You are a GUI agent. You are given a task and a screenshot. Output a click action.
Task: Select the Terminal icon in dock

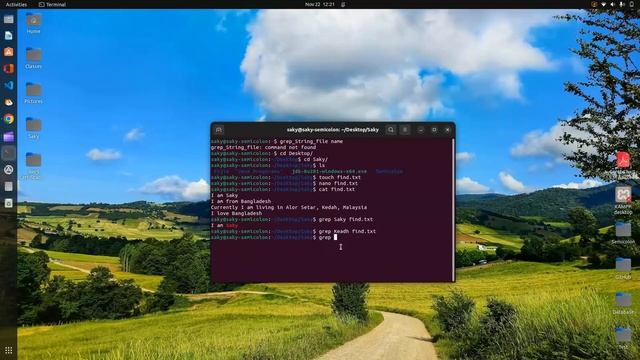click(x=9, y=153)
